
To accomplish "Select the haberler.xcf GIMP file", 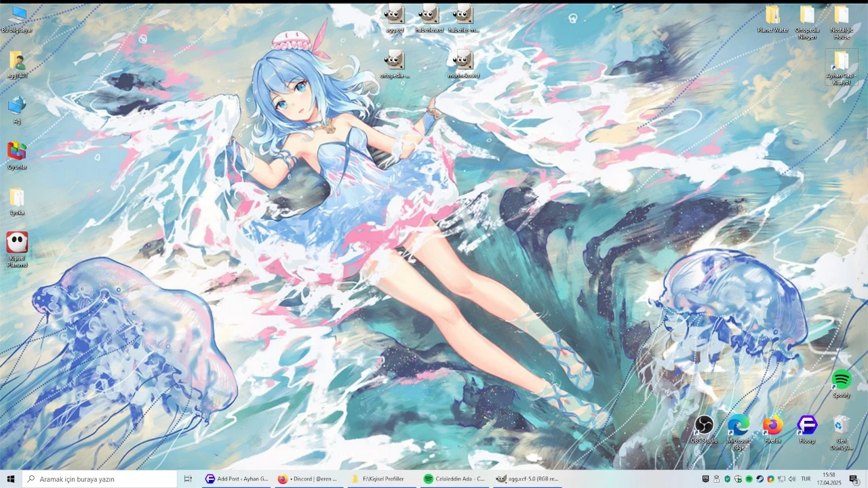I will coord(429,18).
